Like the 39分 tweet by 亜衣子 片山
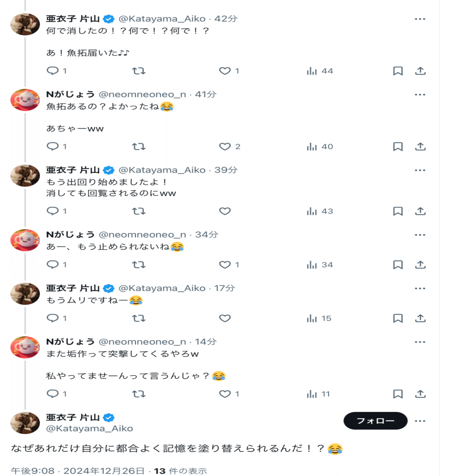This screenshot has height=476, width=476. [225, 211]
